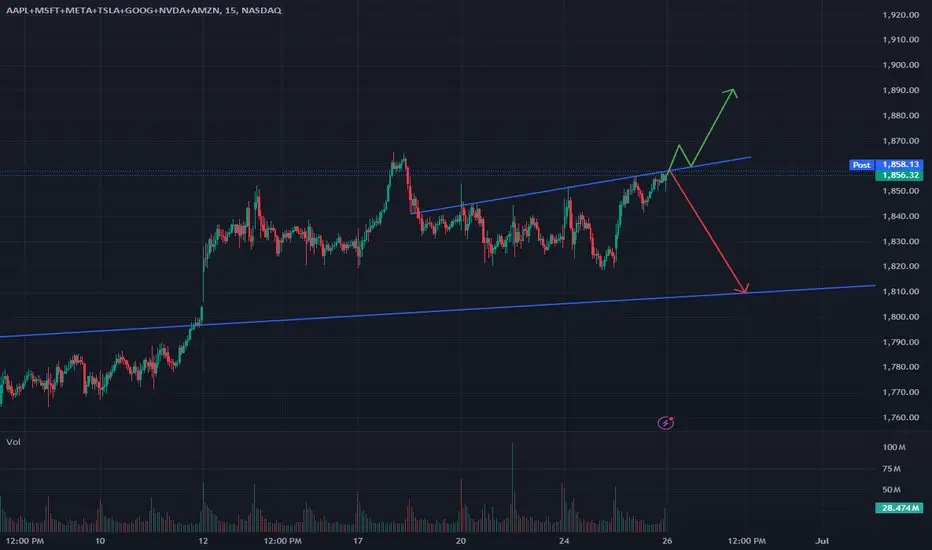Image resolution: width=932 pixels, height=550 pixels.
Task: Click the blue Post price label
Action: (861, 165)
